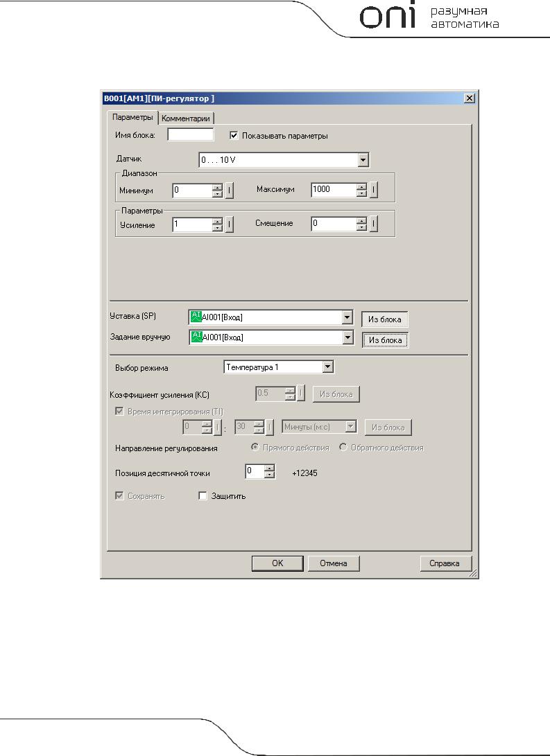Decrease the Смещение value with down arrow
Screen dimensions: 550x756
pyautogui.click(x=362, y=227)
